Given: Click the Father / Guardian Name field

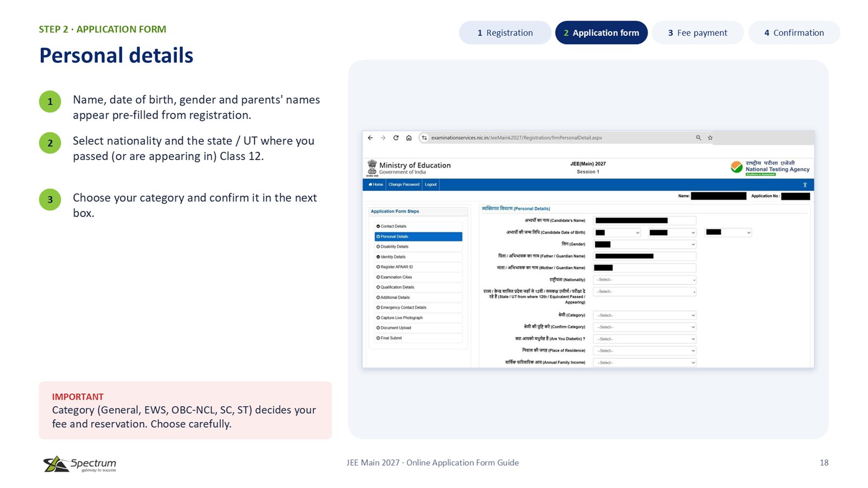Looking at the screenshot, I should tap(644, 256).
